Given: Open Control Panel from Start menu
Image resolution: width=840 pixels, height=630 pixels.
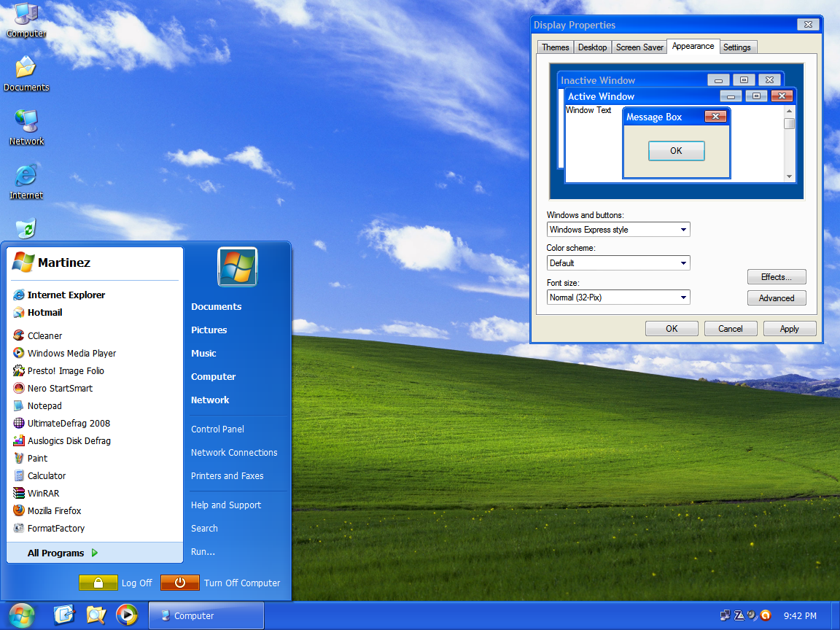Looking at the screenshot, I should click(217, 429).
